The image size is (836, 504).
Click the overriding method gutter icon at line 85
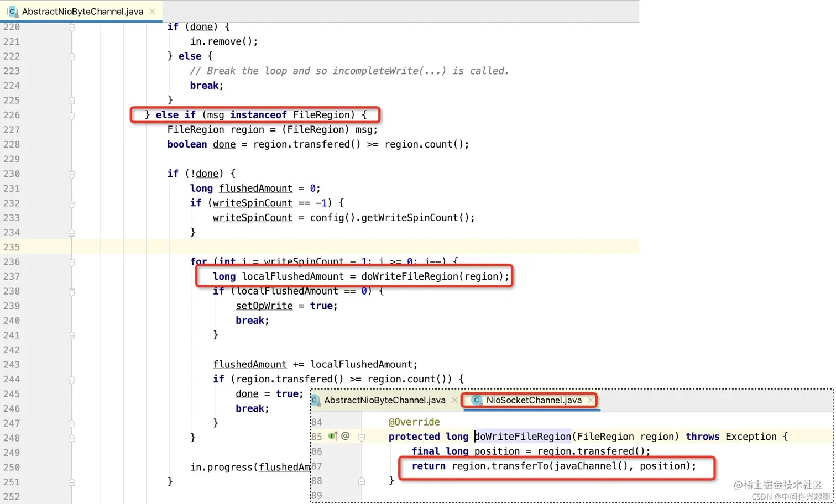[x=333, y=436]
